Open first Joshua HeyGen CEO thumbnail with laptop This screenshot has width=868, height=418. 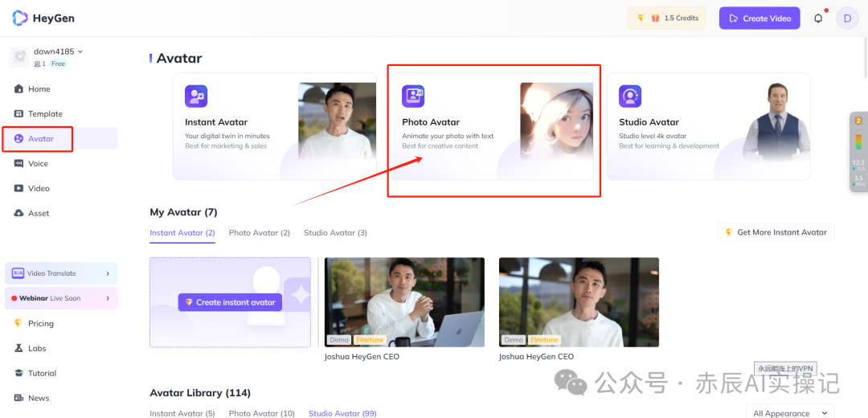[404, 302]
